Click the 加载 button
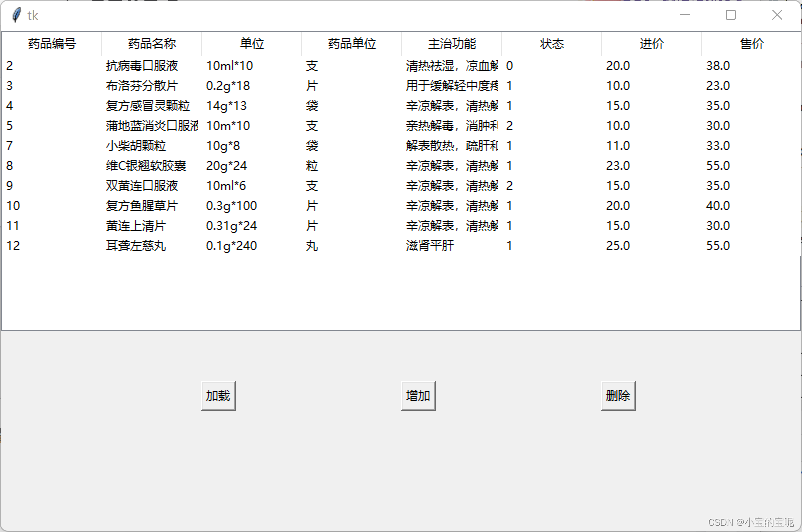 (x=218, y=395)
